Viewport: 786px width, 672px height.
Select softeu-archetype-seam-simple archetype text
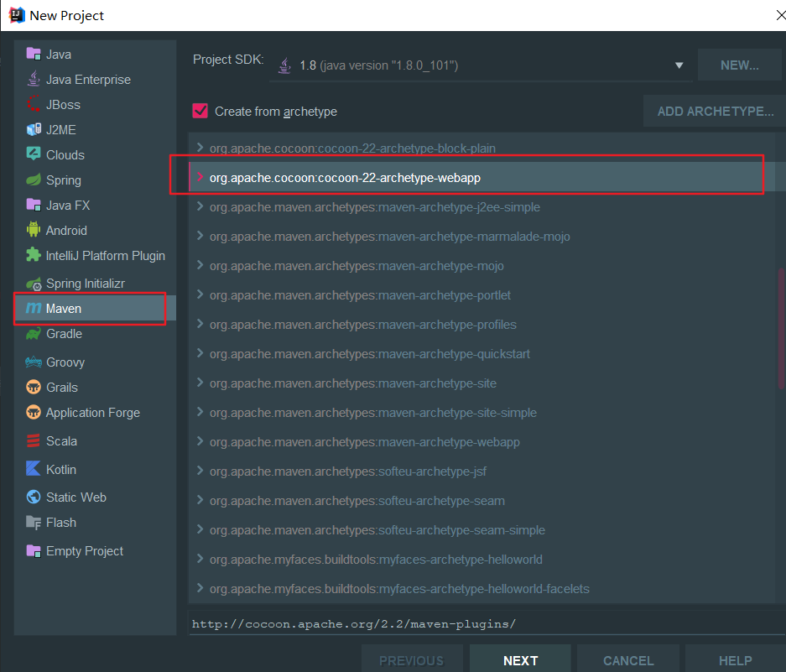pyautogui.click(x=377, y=530)
